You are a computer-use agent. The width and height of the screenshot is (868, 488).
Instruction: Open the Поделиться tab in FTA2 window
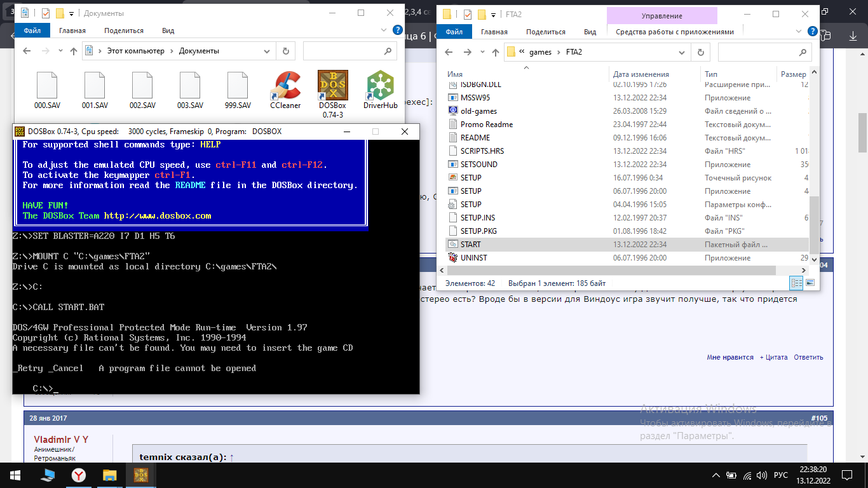(545, 32)
